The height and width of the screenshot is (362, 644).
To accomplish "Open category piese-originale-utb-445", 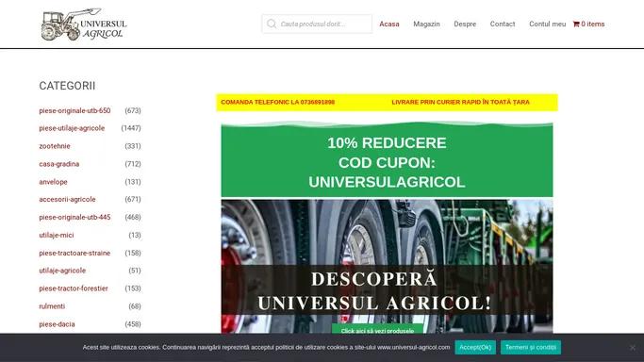I will (74, 218).
